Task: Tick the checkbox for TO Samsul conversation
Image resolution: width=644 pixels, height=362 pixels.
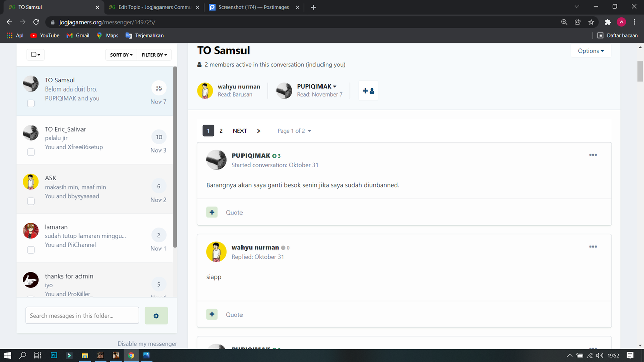Action: pyautogui.click(x=31, y=103)
